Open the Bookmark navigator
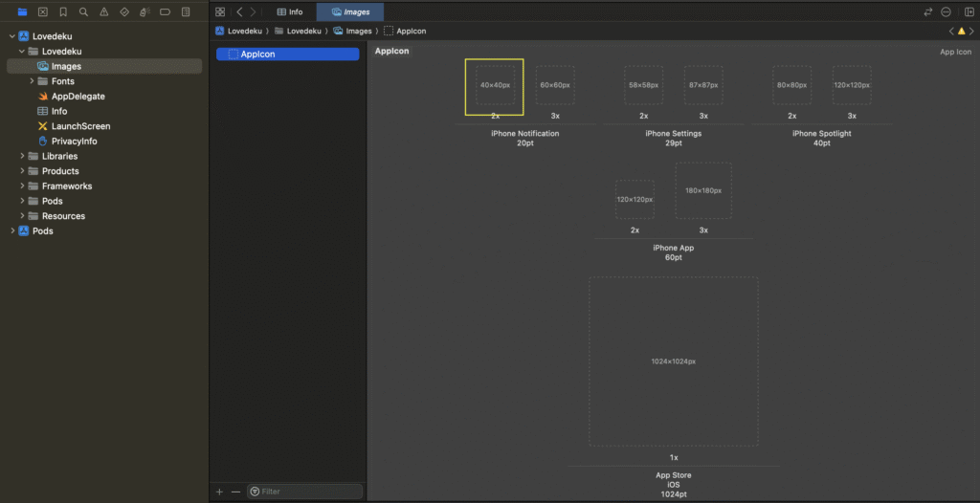Viewport: 980px width, 503px height. [63, 12]
